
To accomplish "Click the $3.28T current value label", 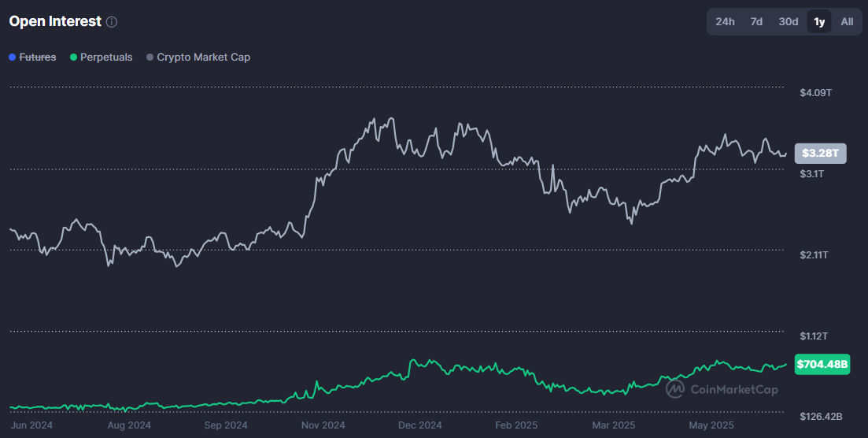I will (x=820, y=153).
